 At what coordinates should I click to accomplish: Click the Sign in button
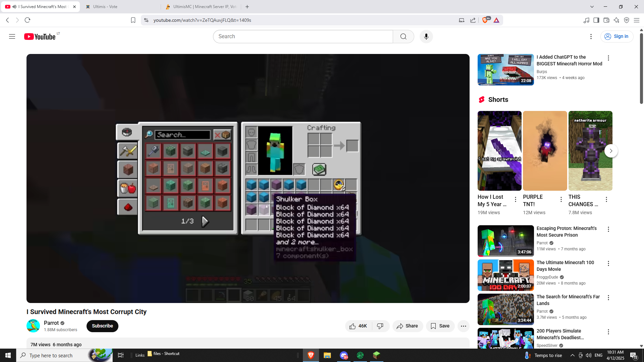(616, 37)
